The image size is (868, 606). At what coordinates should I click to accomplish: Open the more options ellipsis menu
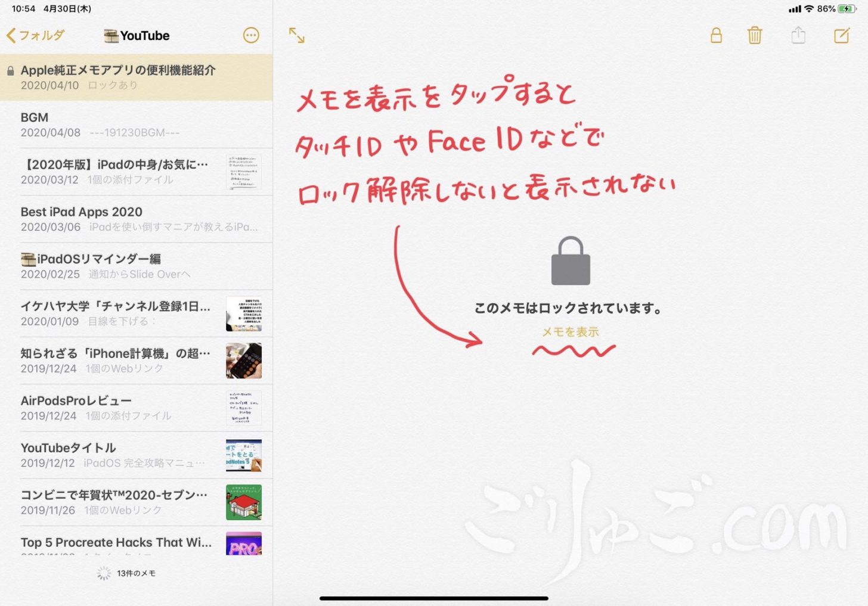(251, 36)
